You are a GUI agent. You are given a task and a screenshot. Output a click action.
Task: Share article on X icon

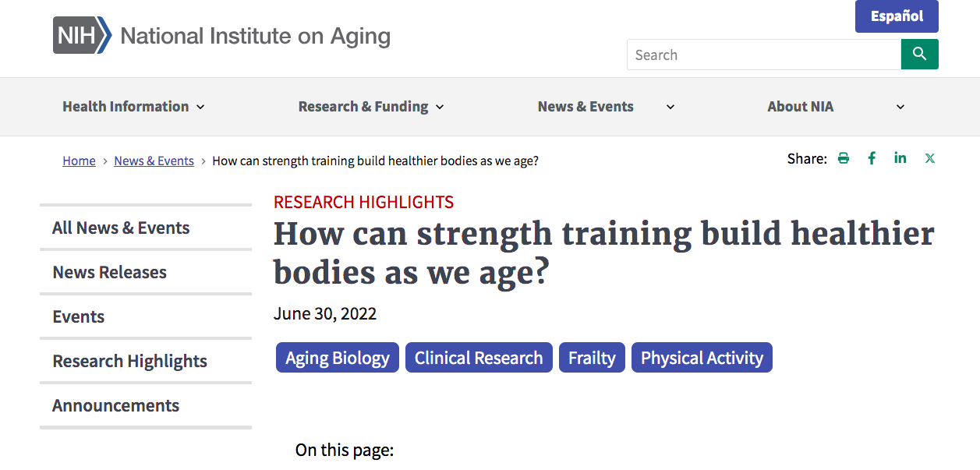point(929,158)
